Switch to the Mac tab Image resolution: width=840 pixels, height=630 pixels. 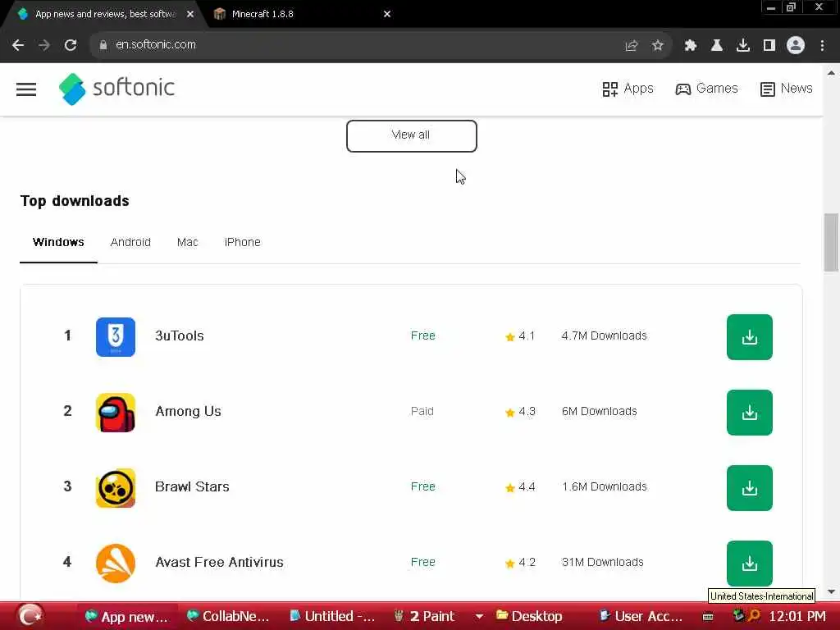coord(188,242)
